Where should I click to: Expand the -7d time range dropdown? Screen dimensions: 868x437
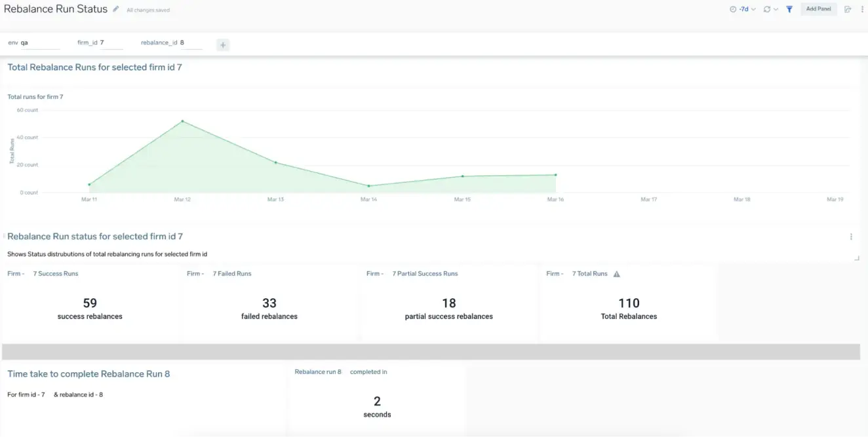pyautogui.click(x=747, y=9)
